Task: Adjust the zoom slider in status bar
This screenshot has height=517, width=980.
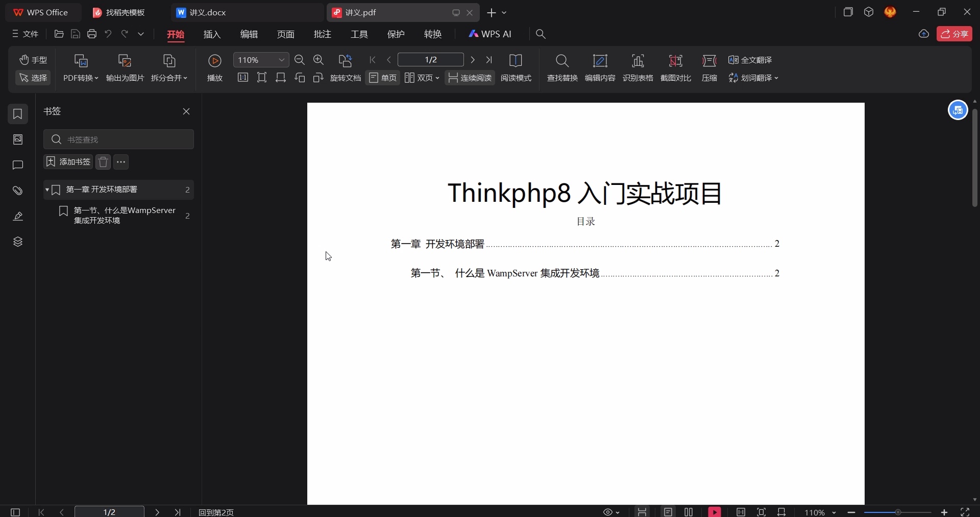Action: [x=898, y=512]
